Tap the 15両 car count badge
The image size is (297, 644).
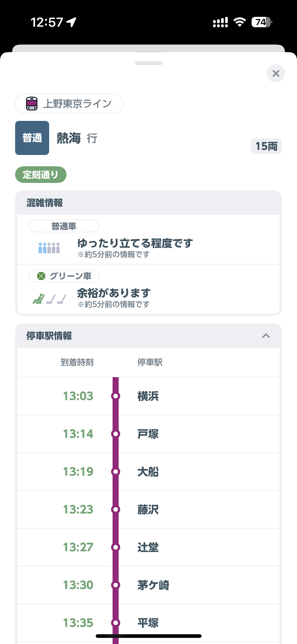click(266, 146)
